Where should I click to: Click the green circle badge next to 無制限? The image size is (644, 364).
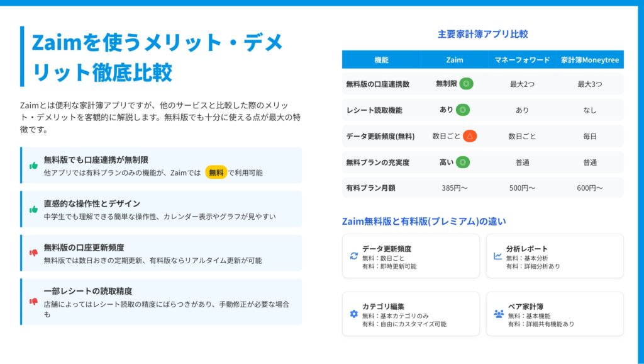coord(466,83)
